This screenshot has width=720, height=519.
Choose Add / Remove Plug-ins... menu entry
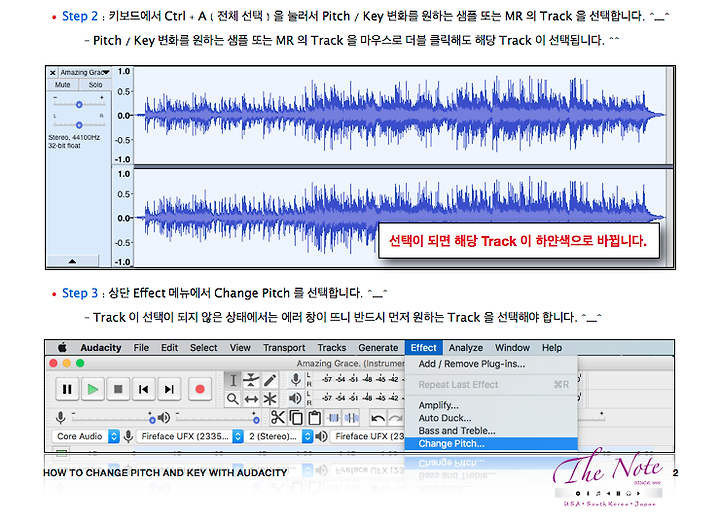click(491, 364)
